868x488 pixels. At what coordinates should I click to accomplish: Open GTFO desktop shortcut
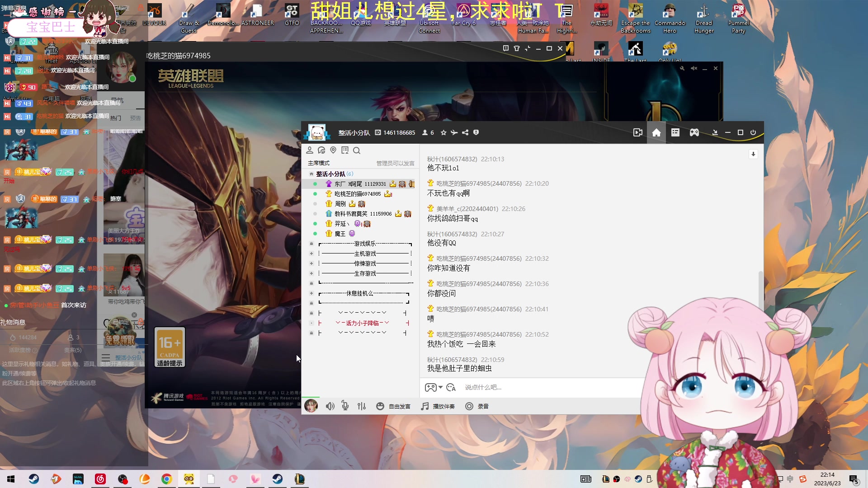[x=292, y=15]
